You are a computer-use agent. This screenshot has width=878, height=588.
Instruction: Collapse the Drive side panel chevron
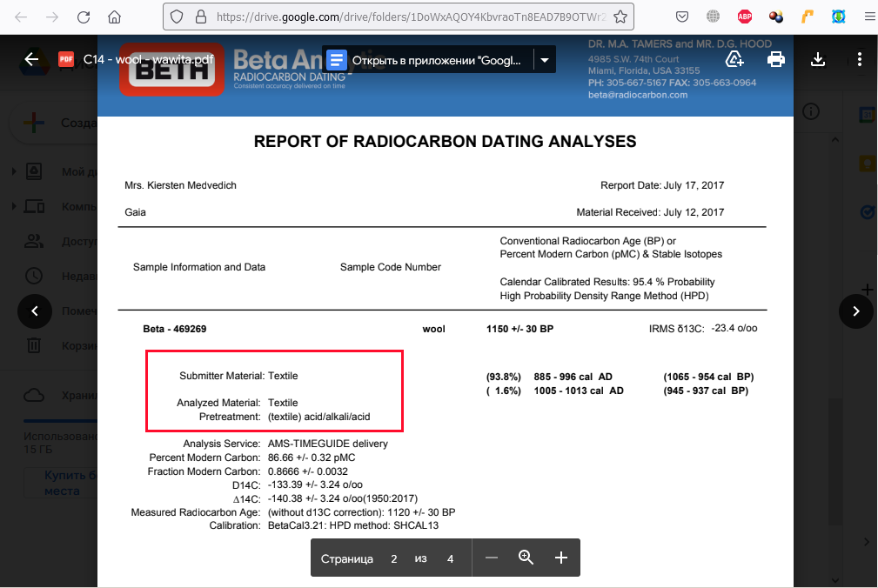866,542
